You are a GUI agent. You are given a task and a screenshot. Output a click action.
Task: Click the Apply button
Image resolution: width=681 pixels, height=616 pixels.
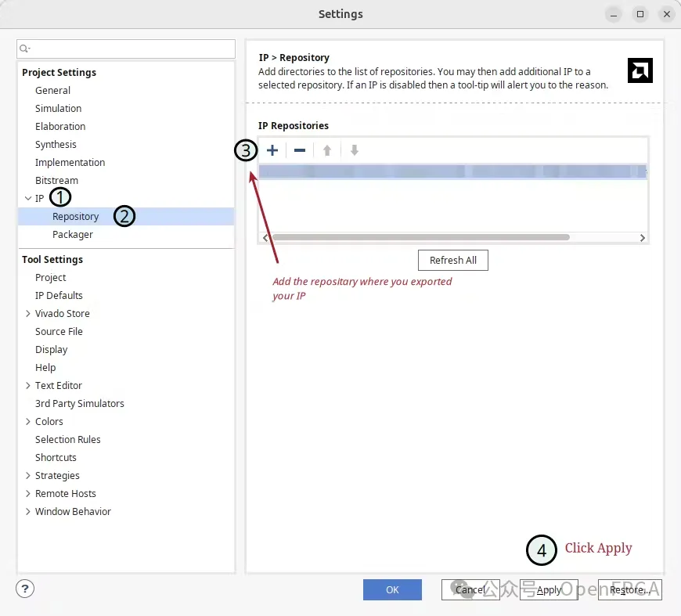[x=549, y=590]
